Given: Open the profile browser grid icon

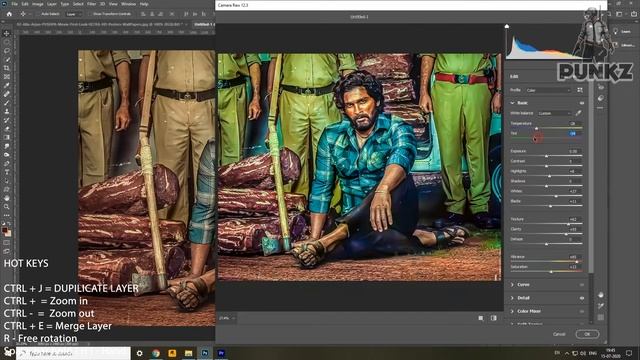Looking at the screenshot, I should [x=580, y=90].
